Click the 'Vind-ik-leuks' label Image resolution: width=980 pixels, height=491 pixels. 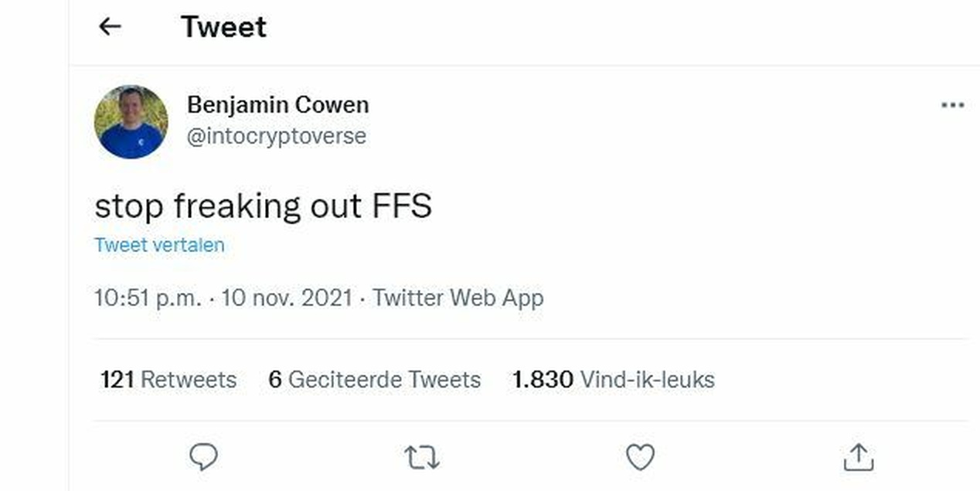[x=647, y=380]
